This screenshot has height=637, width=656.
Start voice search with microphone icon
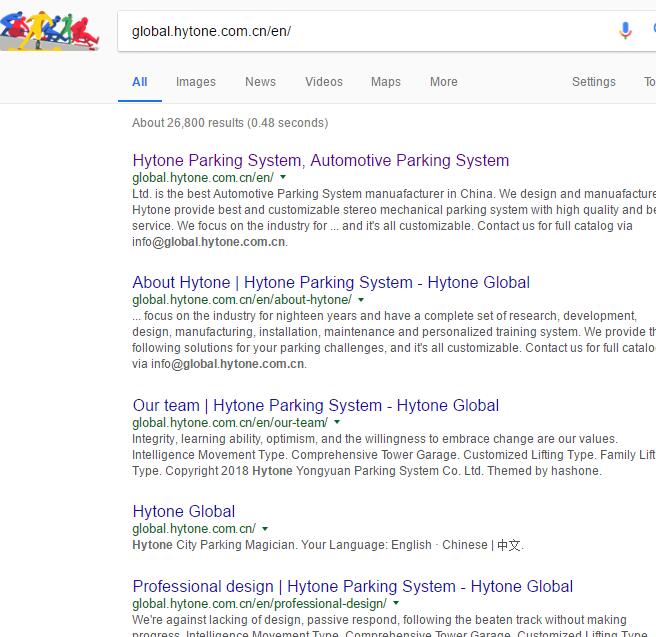pyautogui.click(x=625, y=31)
